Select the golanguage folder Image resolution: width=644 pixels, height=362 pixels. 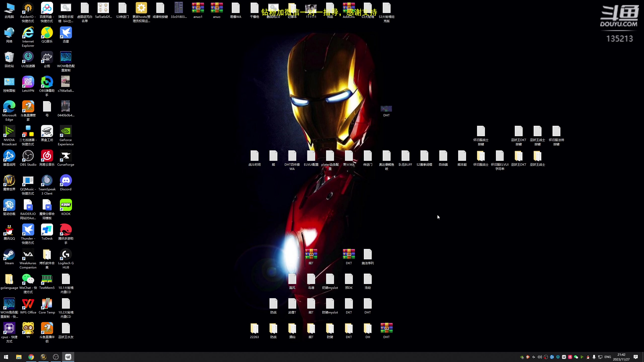9,281
